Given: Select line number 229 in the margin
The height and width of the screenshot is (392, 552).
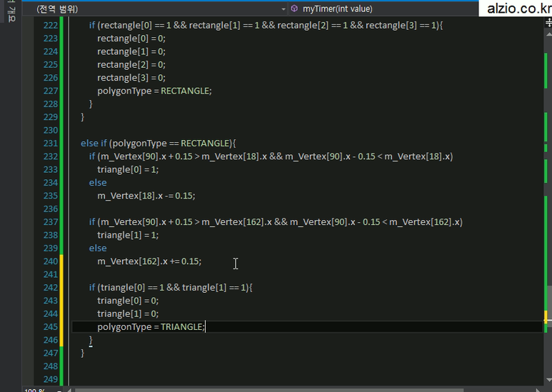Looking at the screenshot, I should click(50, 117).
